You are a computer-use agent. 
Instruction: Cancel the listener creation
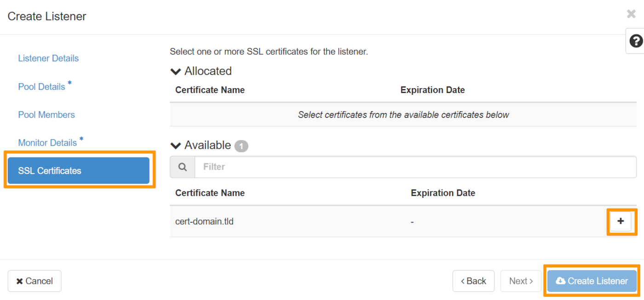pyautogui.click(x=34, y=281)
